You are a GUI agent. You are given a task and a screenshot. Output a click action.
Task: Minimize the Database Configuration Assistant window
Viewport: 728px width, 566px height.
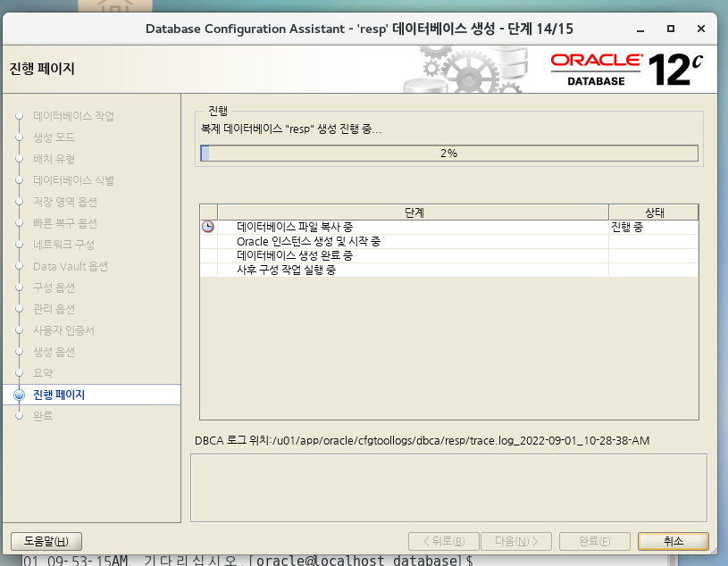(640, 29)
